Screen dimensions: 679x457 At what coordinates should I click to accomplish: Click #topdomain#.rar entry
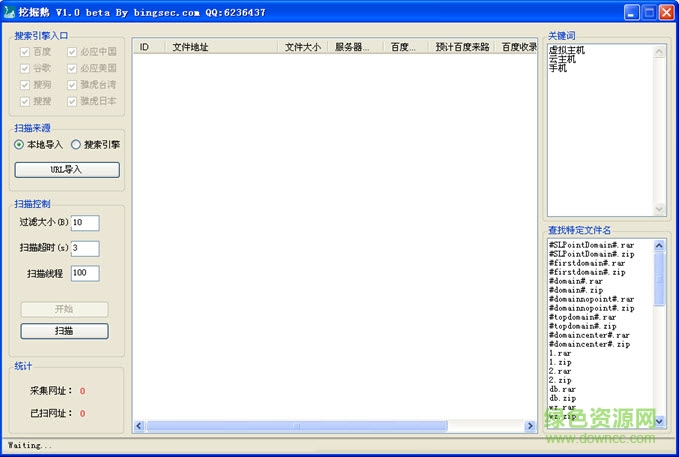click(582, 318)
